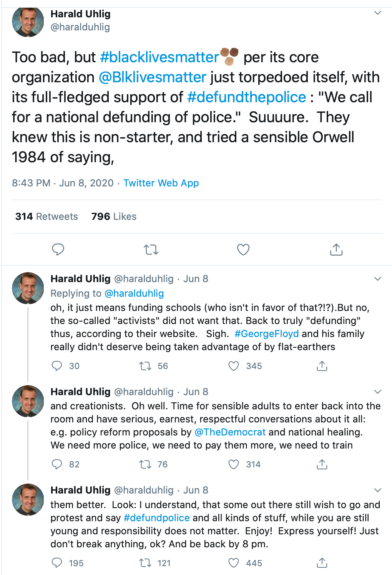Open the #defundthepolice hashtag link
Image resolution: width=392 pixels, height=575 pixels.
pyautogui.click(x=246, y=97)
